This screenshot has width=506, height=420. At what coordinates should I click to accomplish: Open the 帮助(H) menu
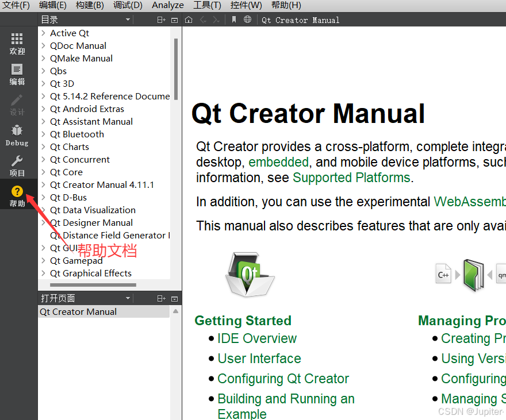tap(286, 5)
